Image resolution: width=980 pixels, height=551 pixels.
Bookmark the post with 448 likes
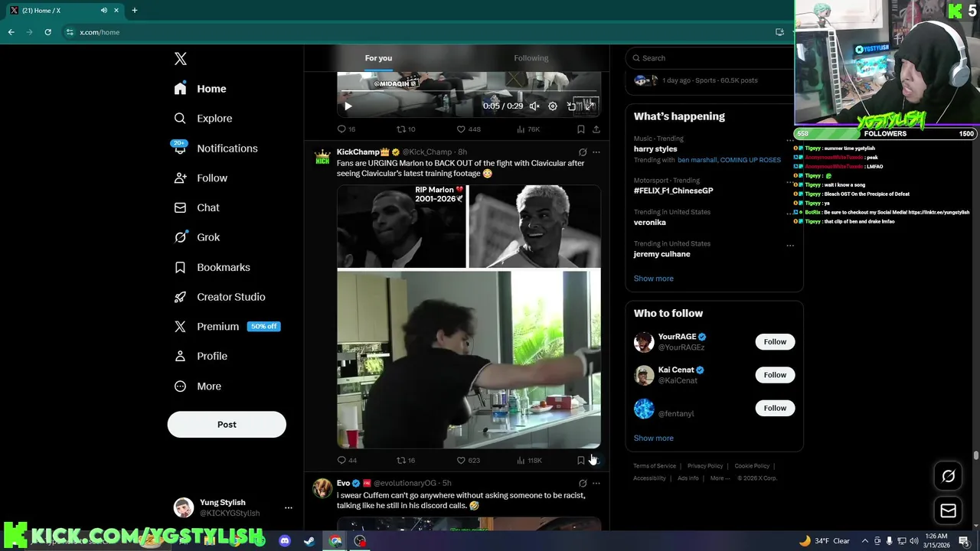pyautogui.click(x=581, y=129)
